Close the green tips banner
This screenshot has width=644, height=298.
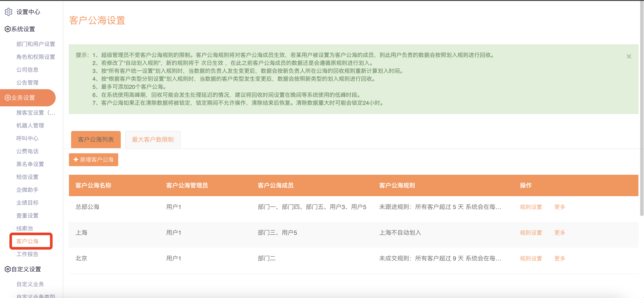tap(629, 56)
